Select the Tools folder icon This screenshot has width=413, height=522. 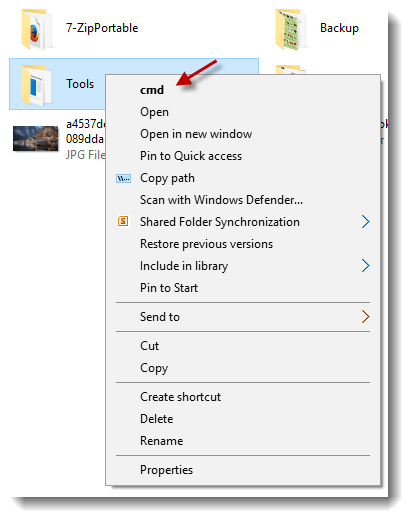tap(37, 85)
